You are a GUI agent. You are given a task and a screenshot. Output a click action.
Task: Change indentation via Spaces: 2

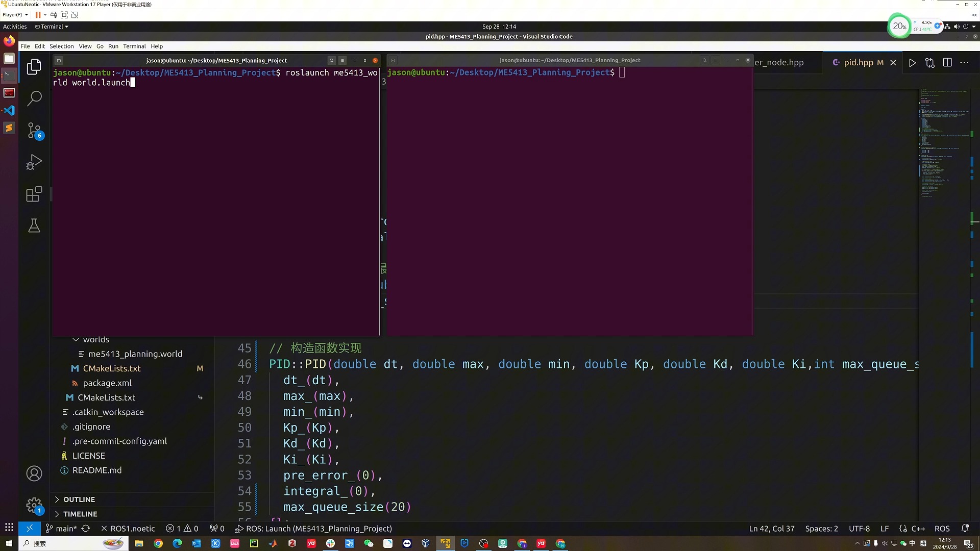point(821,529)
